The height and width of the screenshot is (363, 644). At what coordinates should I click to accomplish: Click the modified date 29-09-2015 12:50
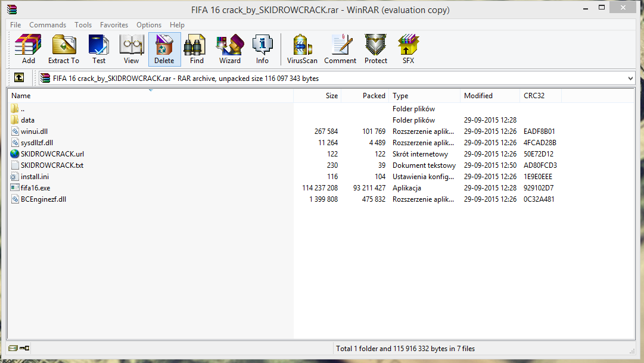[x=490, y=165]
